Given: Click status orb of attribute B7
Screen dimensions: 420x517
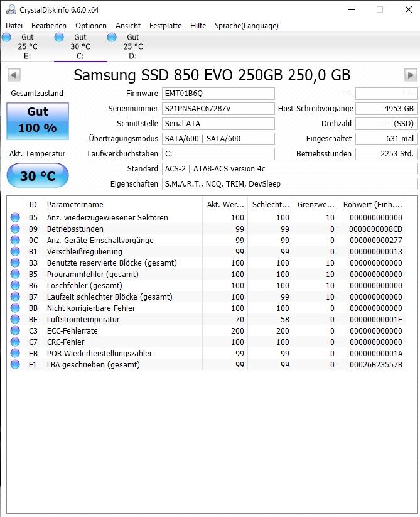Looking at the screenshot, I should coord(15,297).
